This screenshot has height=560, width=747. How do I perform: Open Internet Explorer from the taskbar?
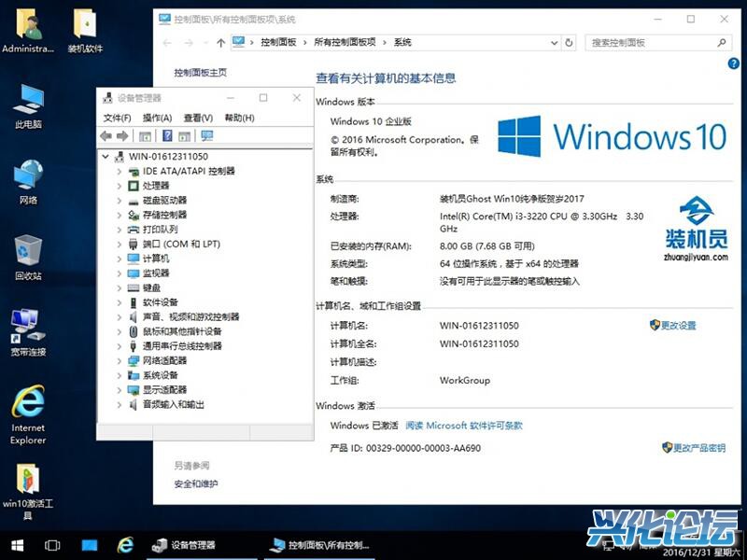click(125, 545)
